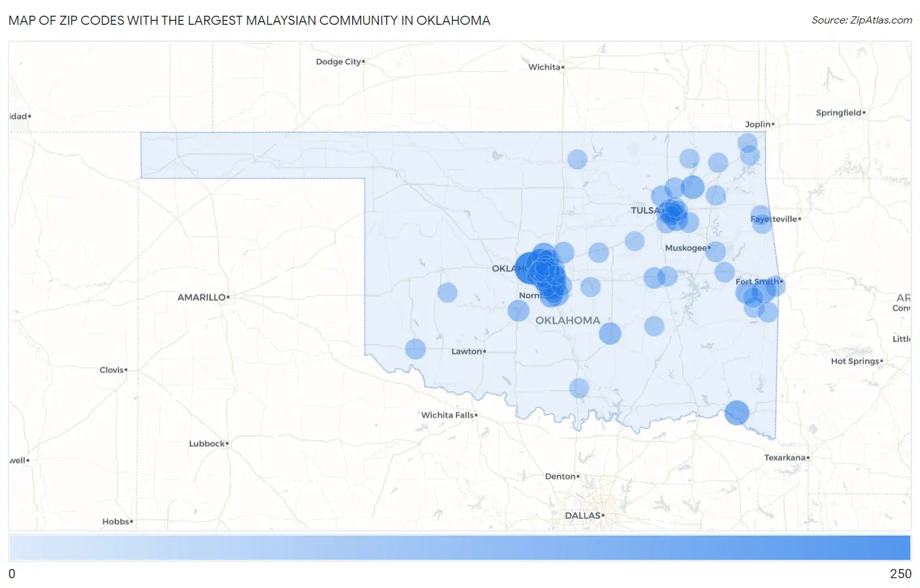The width and height of the screenshot is (920, 588).
Task: Click the northernmost bubble below Joplin
Action: coord(748,143)
